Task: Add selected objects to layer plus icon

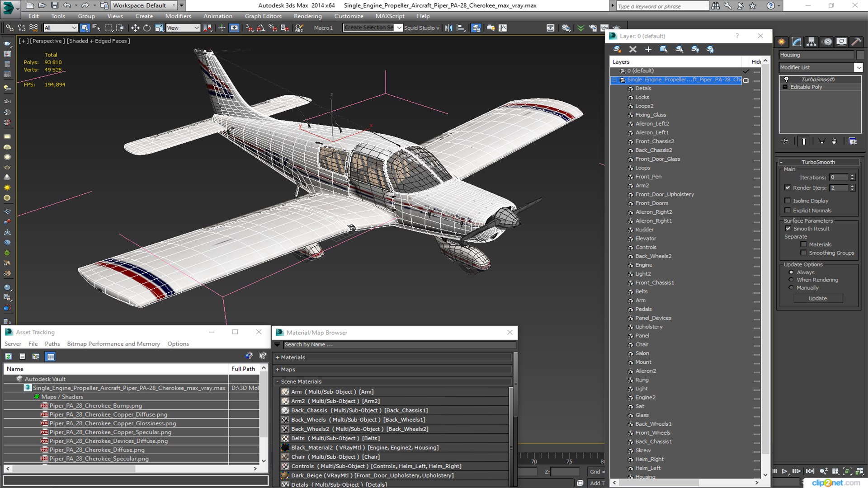Action: pyautogui.click(x=648, y=49)
